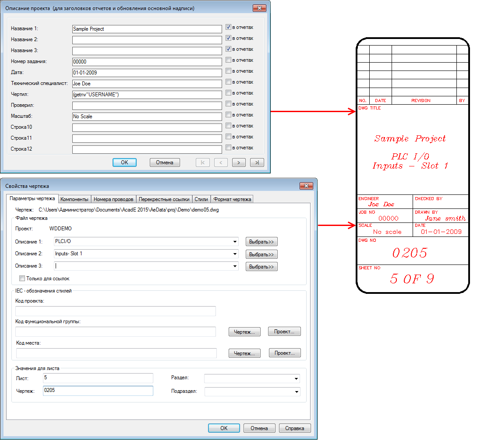477x448 pixels.
Task: Click Отмена in Описание проекта dialog
Action: point(165,162)
